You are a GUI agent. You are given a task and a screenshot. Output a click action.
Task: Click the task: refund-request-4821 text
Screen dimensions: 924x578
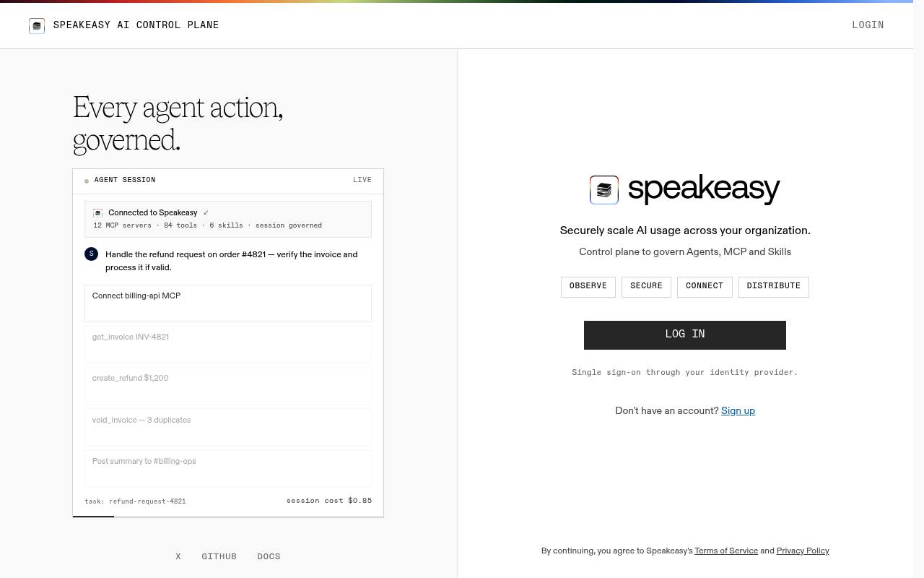135,501
